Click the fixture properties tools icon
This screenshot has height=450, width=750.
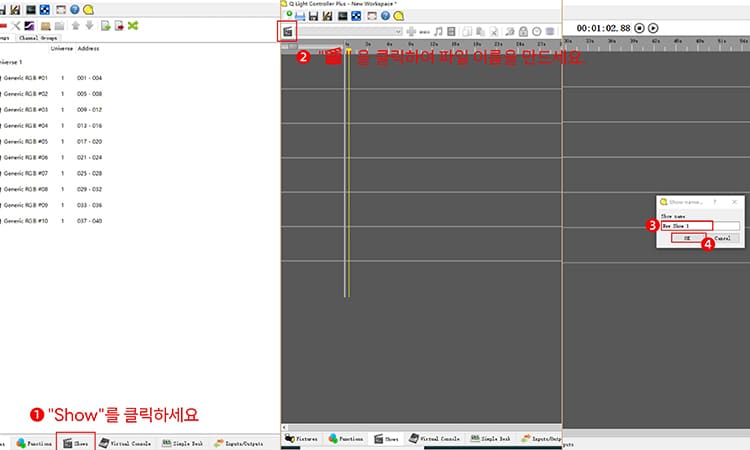pyautogui.click(x=16, y=26)
